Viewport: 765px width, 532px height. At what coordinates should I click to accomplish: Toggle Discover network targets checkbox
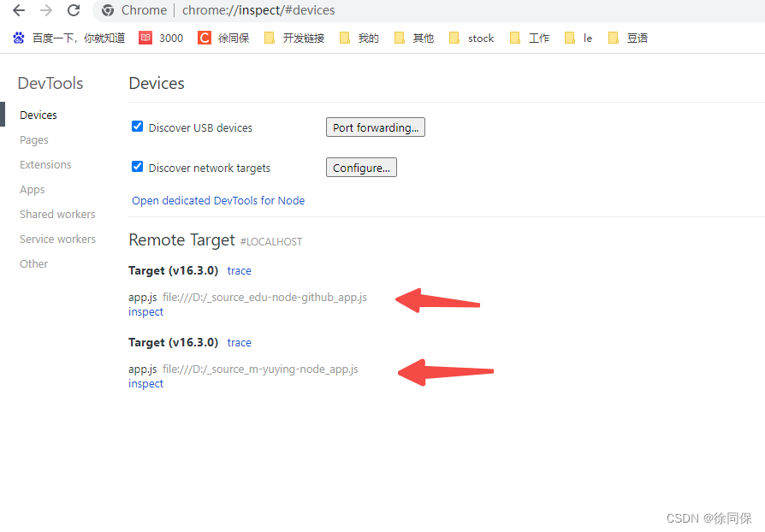138,167
